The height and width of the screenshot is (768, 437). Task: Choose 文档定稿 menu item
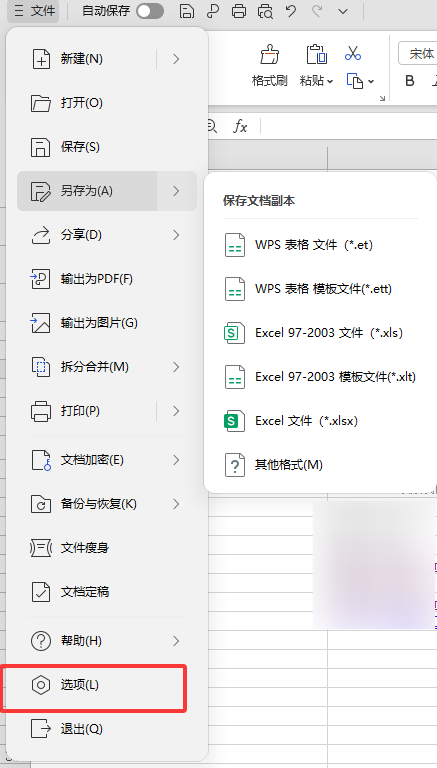coord(107,592)
